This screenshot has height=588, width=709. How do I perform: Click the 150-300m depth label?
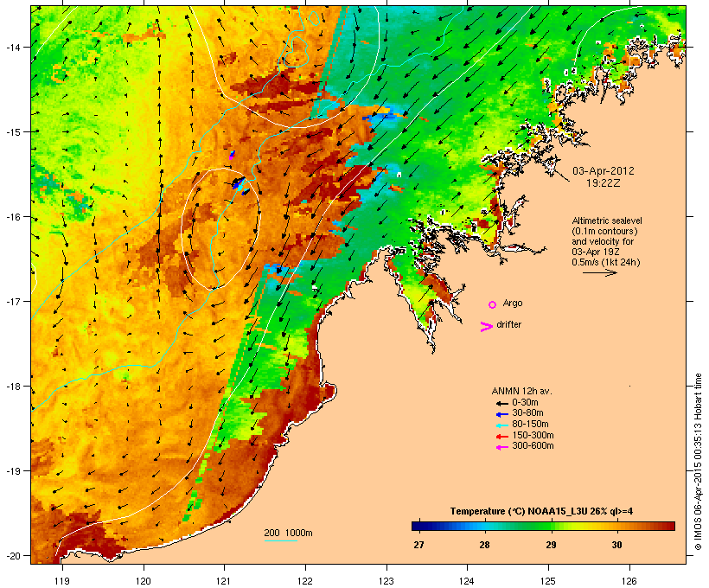point(533,435)
